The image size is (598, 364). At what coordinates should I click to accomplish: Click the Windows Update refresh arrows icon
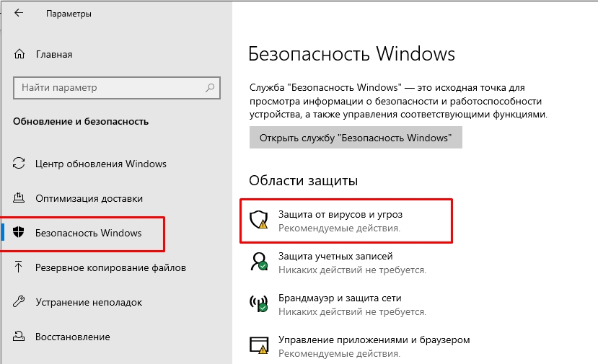pyautogui.click(x=19, y=164)
